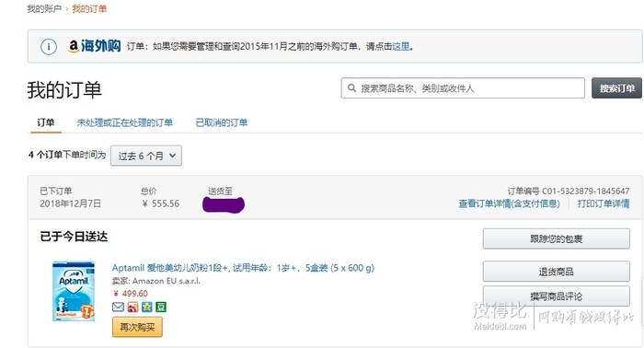Click 撰写商品评论 button

coord(556,296)
